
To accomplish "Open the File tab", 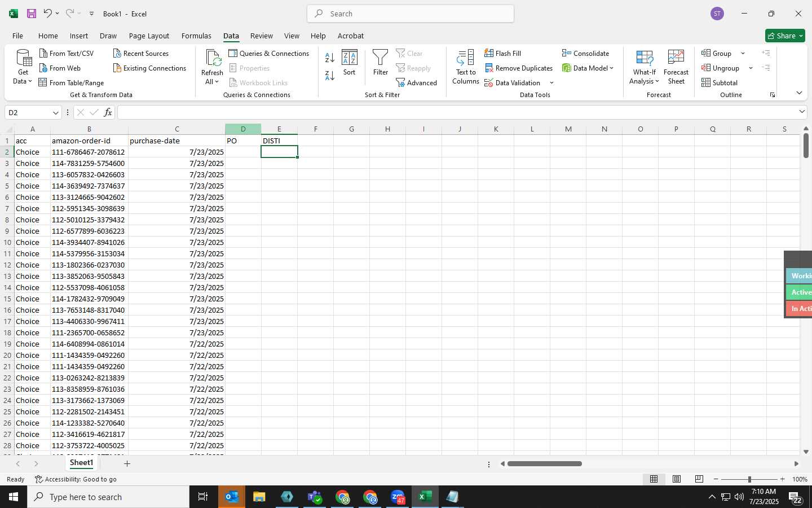I will pyautogui.click(x=17, y=36).
